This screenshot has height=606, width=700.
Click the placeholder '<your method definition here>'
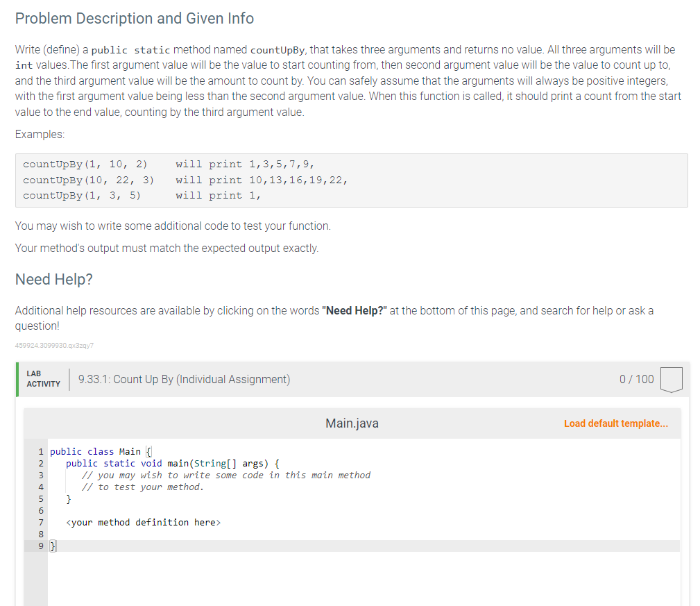pos(144,523)
